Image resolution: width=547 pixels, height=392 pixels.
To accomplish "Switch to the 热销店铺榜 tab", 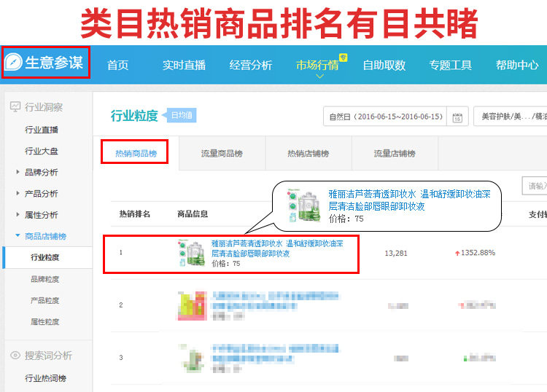I will point(309,153).
